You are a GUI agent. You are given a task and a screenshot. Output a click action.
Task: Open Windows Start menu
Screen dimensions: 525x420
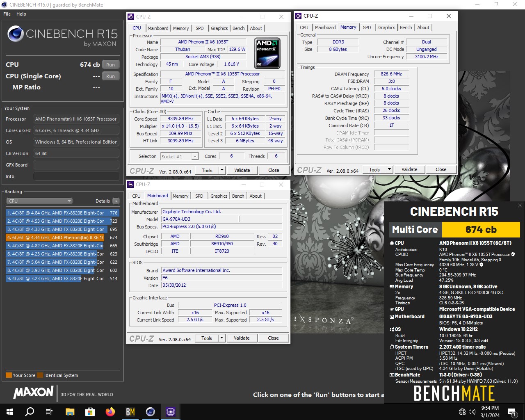(x=10, y=412)
